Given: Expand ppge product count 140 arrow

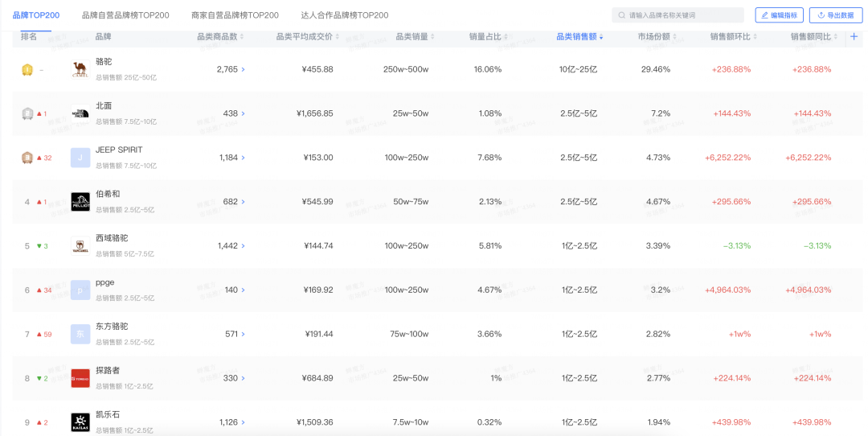Looking at the screenshot, I should [x=243, y=290].
